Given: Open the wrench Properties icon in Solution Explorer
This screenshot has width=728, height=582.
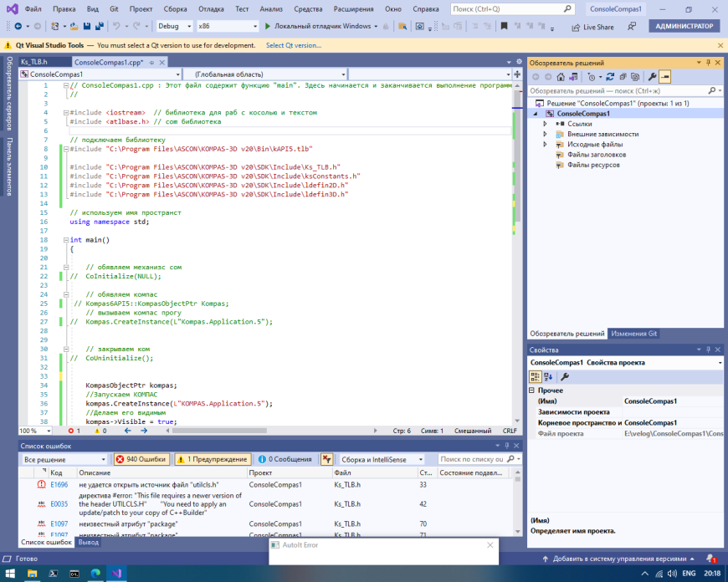Looking at the screenshot, I should pos(653,77).
